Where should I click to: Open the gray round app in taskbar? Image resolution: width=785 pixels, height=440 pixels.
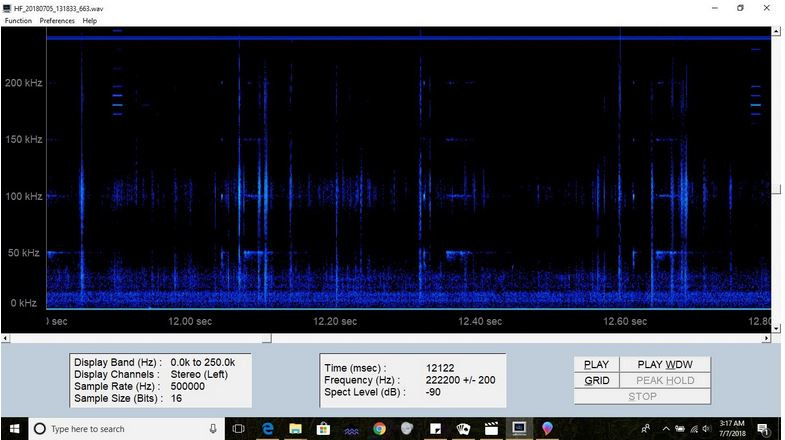click(x=407, y=429)
